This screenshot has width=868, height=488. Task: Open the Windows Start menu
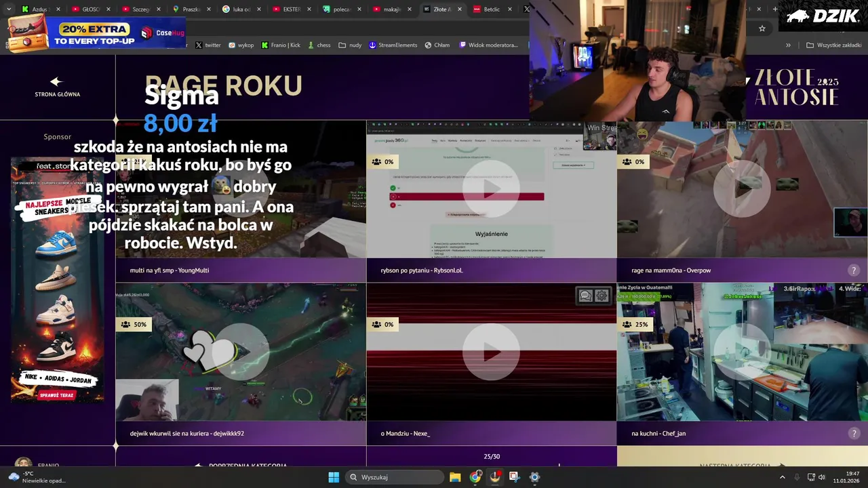(x=334, y=477)
